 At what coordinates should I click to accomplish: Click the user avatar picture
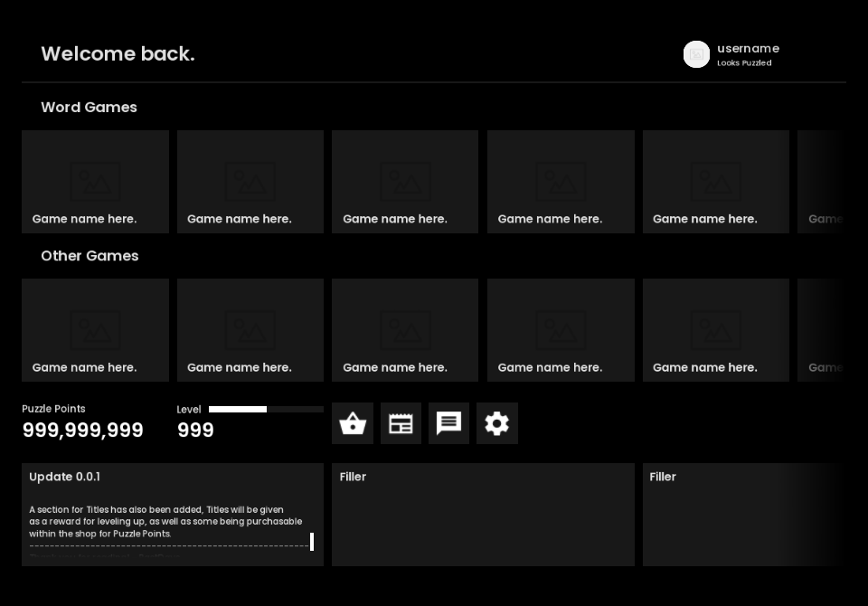click(x=696, y=54)
